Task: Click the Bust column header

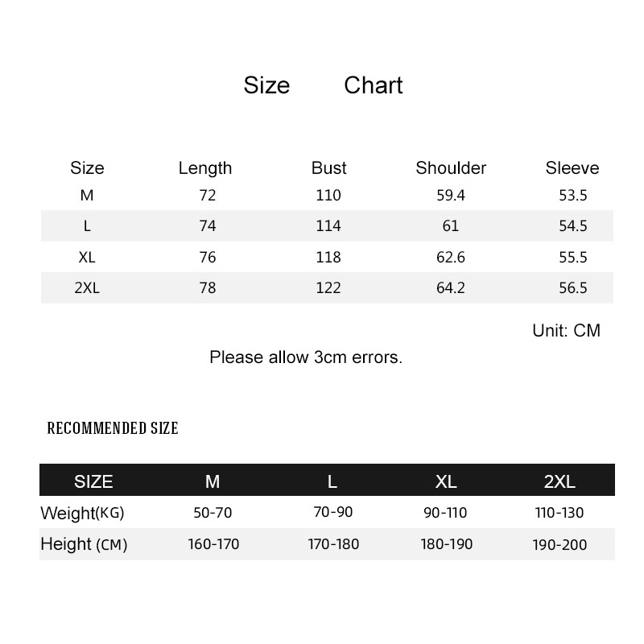Action: (x=328, y=168)
